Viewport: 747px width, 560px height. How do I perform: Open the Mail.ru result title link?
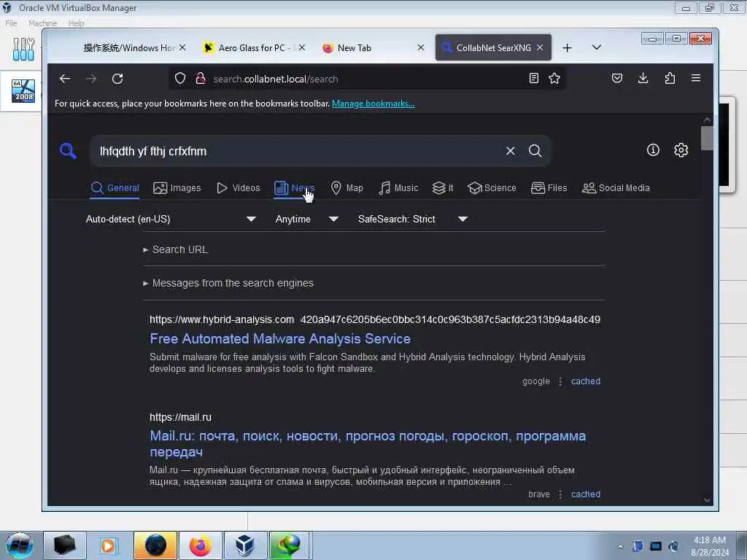click(368, 444)
